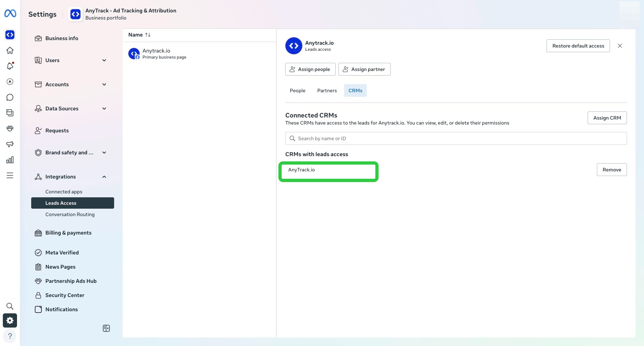The height and width of the screenshot is (346, 644).
Task: Open insights bar chart icon
Action: click(x=10, y=160)
